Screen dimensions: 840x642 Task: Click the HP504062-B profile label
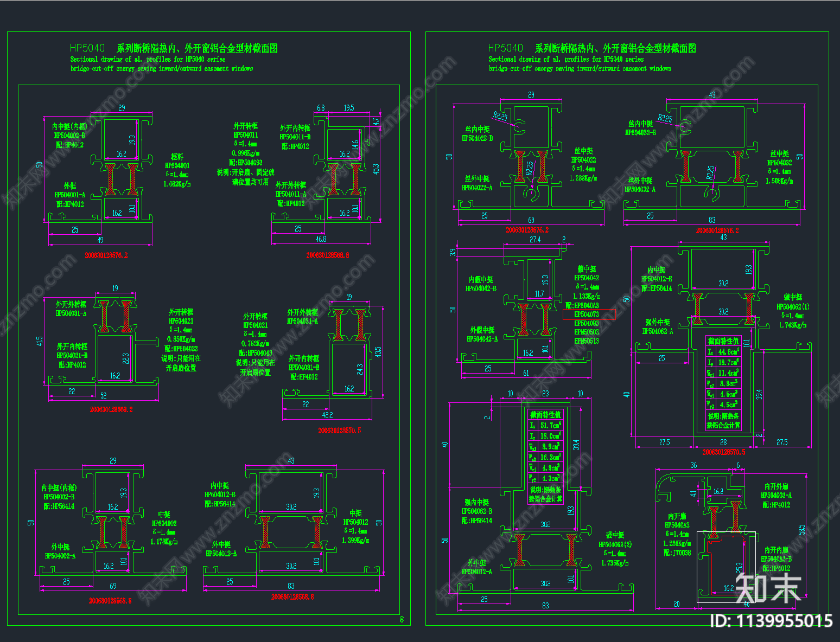477,511
